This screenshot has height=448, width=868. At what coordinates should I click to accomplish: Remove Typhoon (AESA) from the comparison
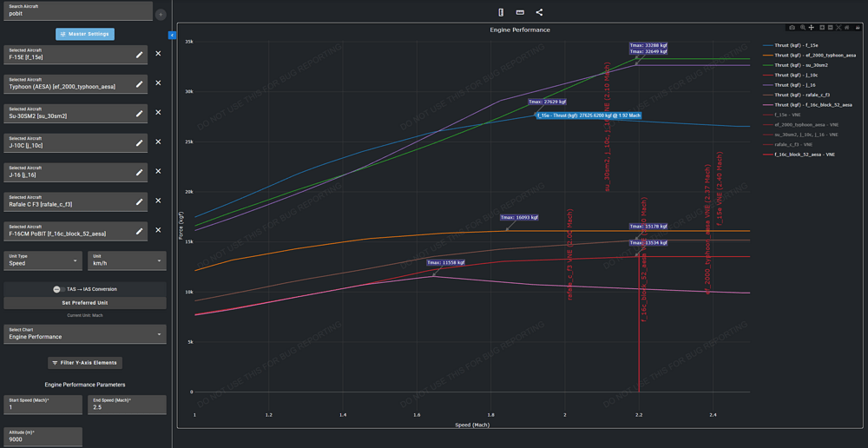158,83
